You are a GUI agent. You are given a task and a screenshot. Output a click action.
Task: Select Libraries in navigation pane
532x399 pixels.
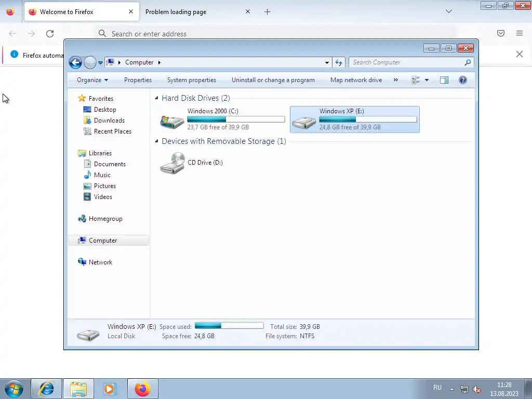(x=100, y=153)
